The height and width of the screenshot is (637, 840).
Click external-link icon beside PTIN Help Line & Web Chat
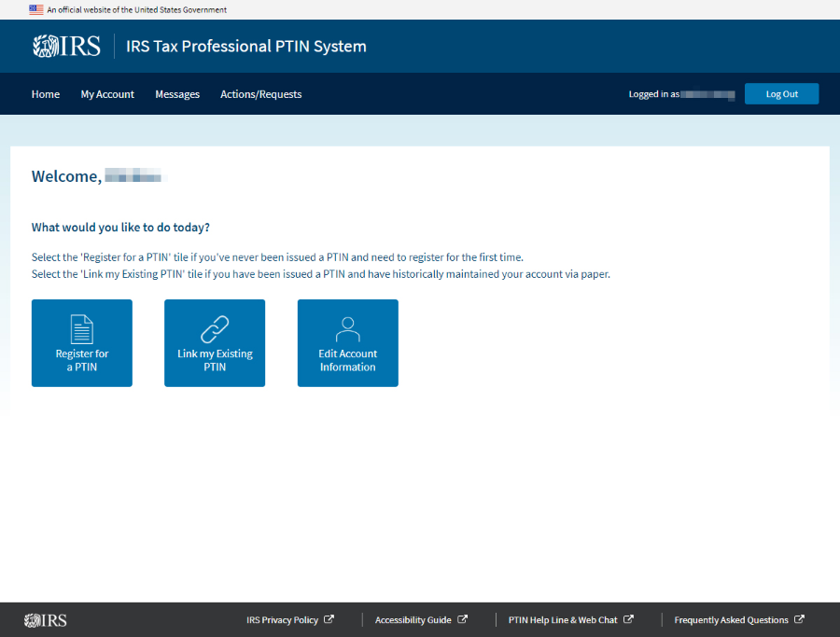[x=628, y=619]
